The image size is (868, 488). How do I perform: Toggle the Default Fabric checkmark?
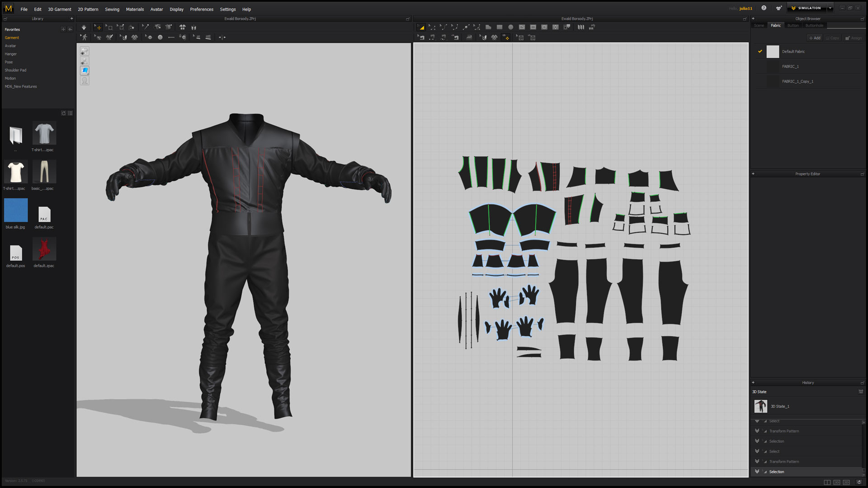coord(760,52)
